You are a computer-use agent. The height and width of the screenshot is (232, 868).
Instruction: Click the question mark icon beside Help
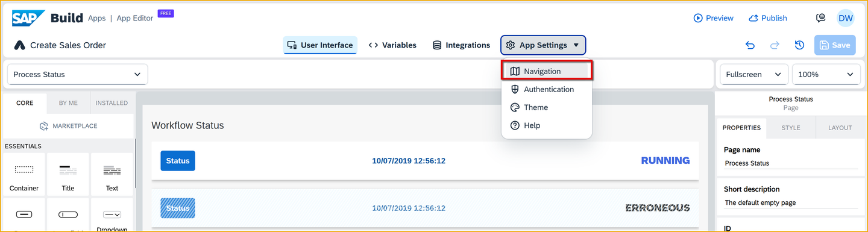tap(515, 125)
